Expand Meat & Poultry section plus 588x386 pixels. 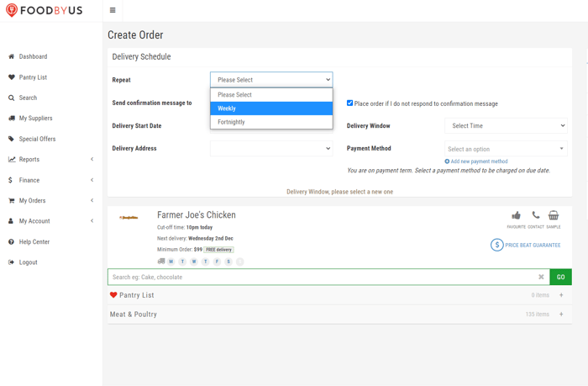click(561, 315)
